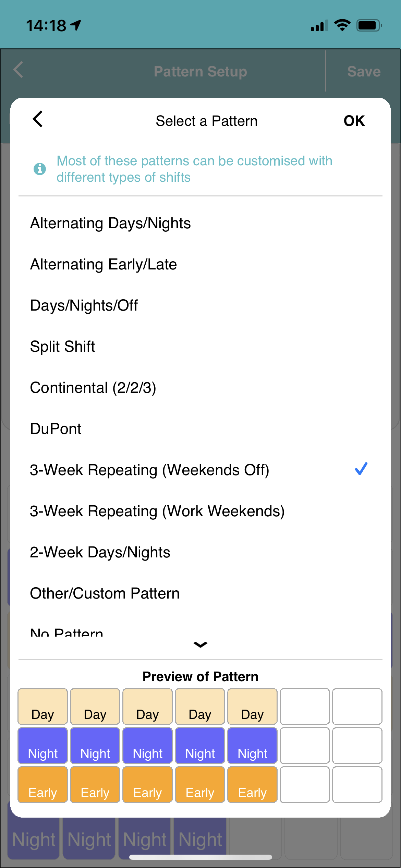Screen dimensions: 401x868
Task: Select the 2-Week Days/Nights entry
Action: tap(100, 552)
